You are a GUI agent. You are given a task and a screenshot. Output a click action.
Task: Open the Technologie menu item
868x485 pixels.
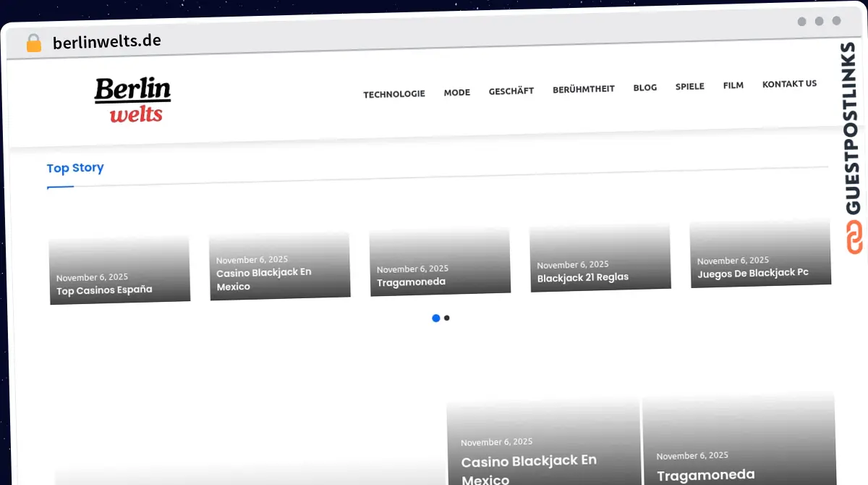pos(393,94)
